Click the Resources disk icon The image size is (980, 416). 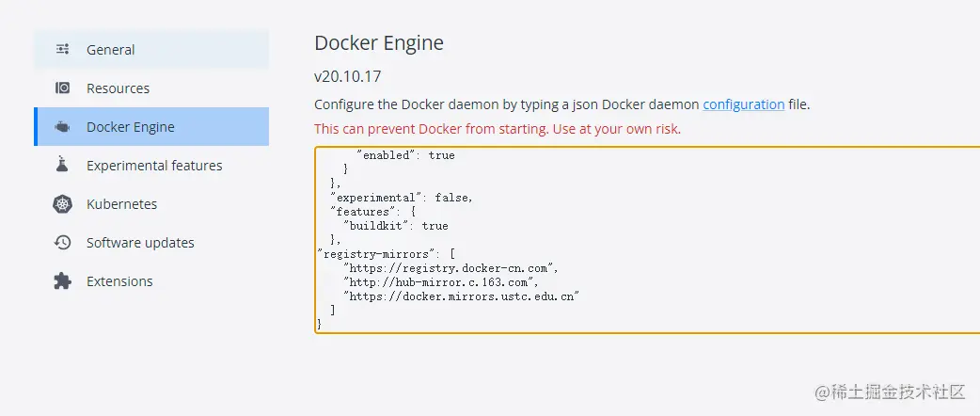[62, 88]
